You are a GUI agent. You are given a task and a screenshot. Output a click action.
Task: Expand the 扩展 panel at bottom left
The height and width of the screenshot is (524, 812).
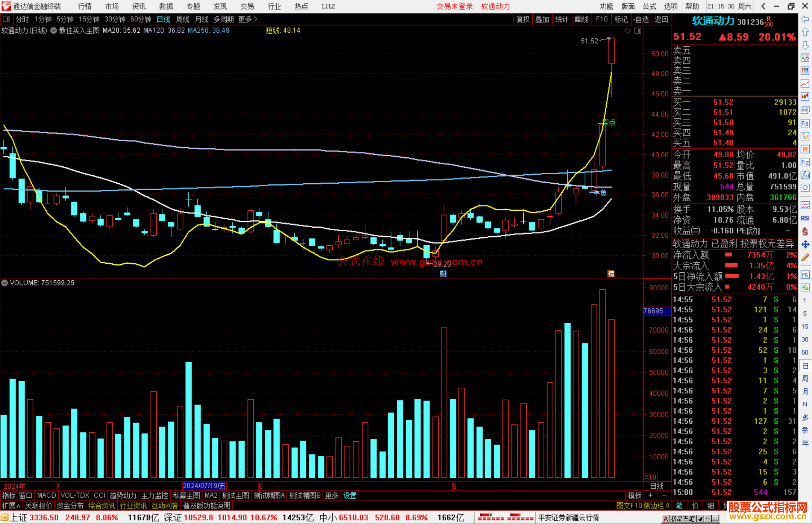11,506
